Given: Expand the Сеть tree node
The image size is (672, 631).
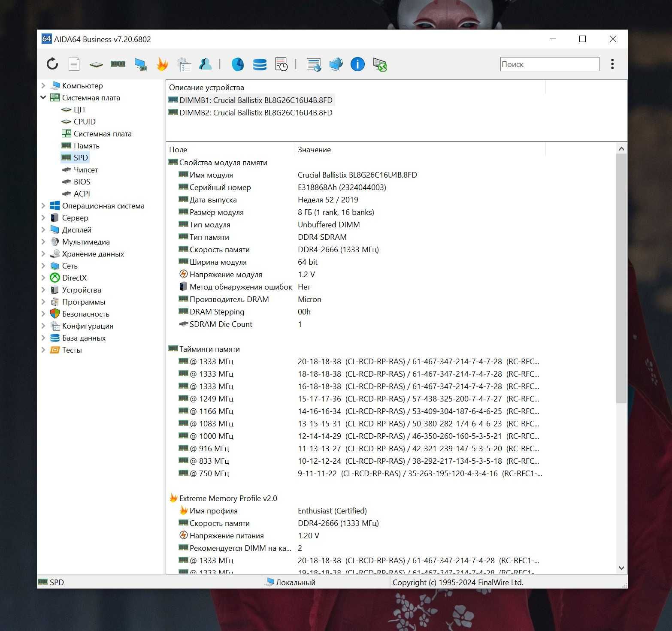Looking at the screenshot, I should click(x=43, y=266).
